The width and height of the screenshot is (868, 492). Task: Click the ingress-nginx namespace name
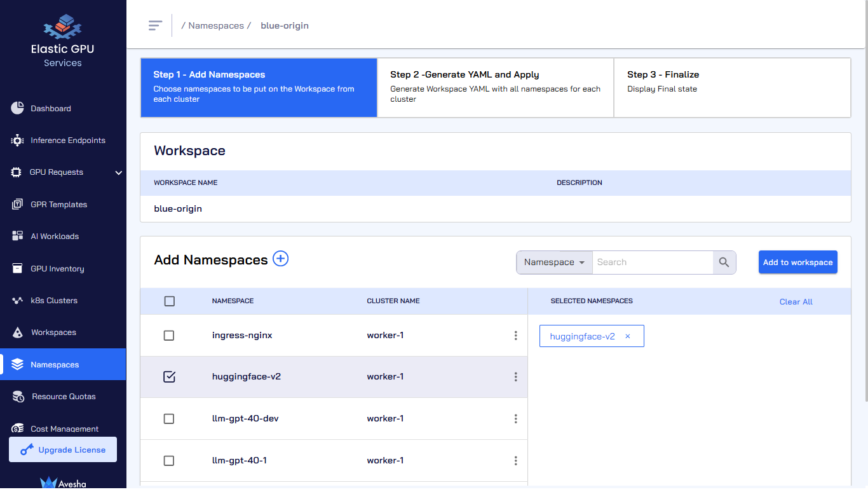(242, 336)
